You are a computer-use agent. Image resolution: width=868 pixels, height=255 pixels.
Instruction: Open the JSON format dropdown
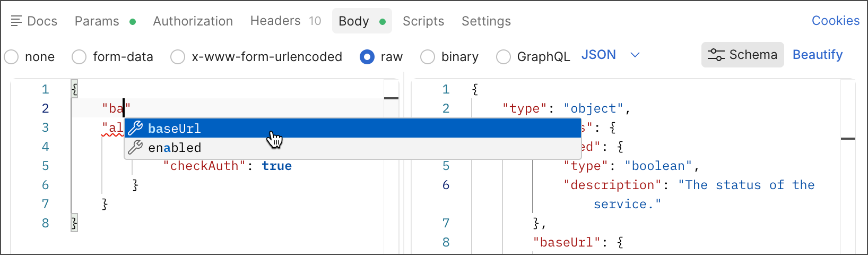(x=610, y=55)
